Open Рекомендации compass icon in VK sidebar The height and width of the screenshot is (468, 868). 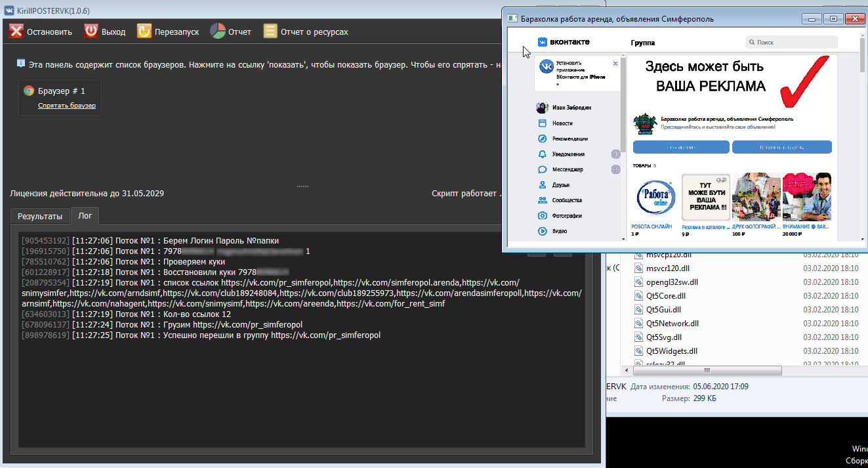pos(543,138)
